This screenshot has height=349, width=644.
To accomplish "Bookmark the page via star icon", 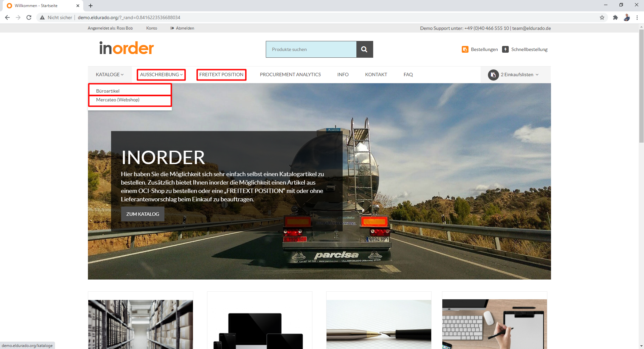I will pyautogui.click(x=602, y=17).
